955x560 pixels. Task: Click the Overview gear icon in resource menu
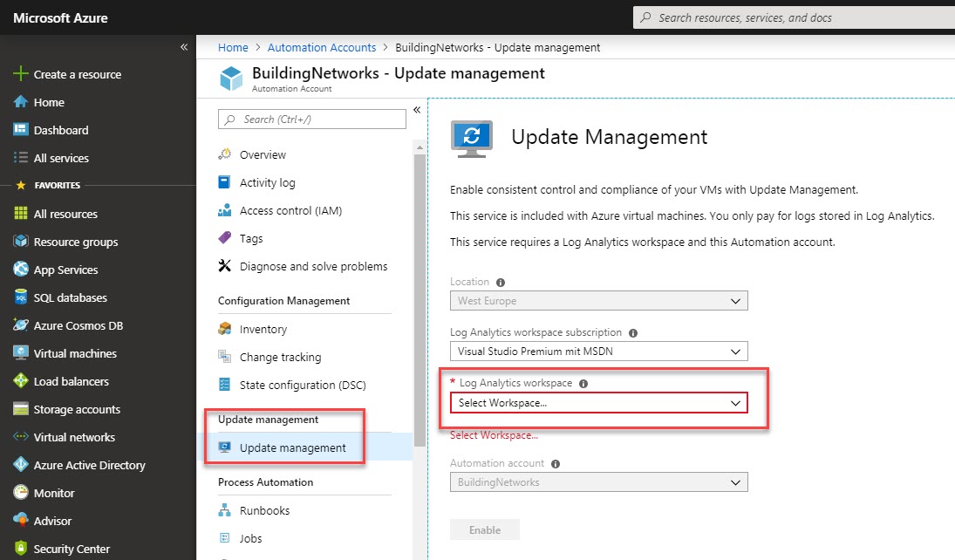pos(225,154)
